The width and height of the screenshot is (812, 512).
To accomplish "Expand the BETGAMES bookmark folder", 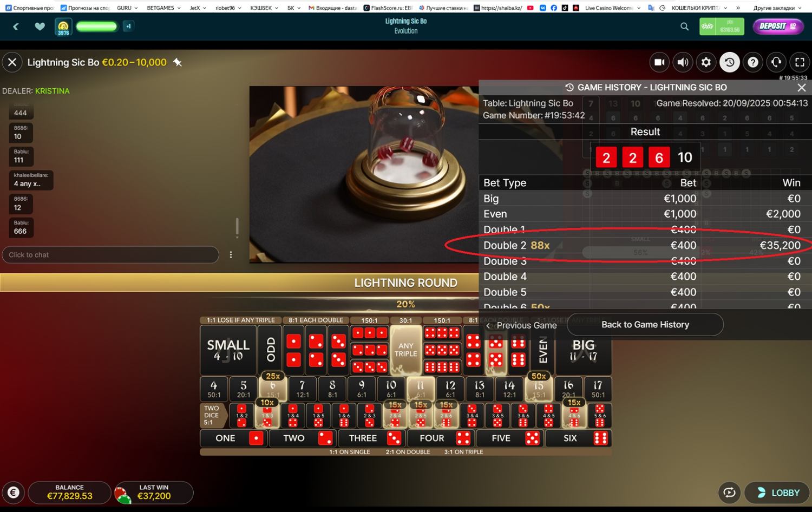I will (x=163, y=8).
